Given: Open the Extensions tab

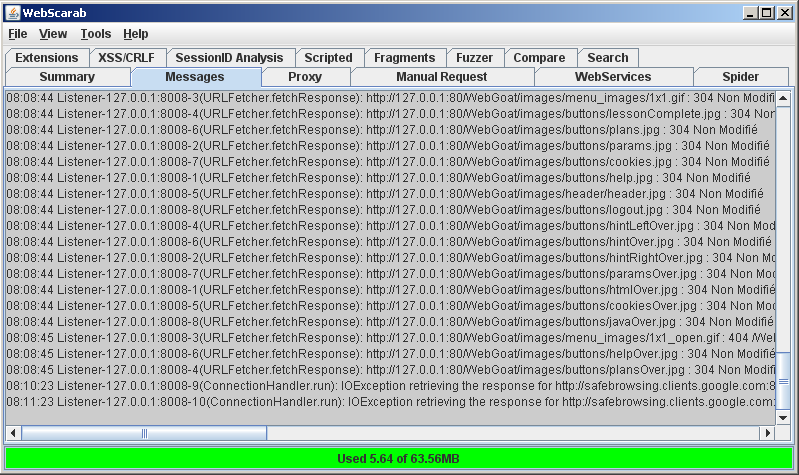Looking at the screenshot, I should [46, 58].
